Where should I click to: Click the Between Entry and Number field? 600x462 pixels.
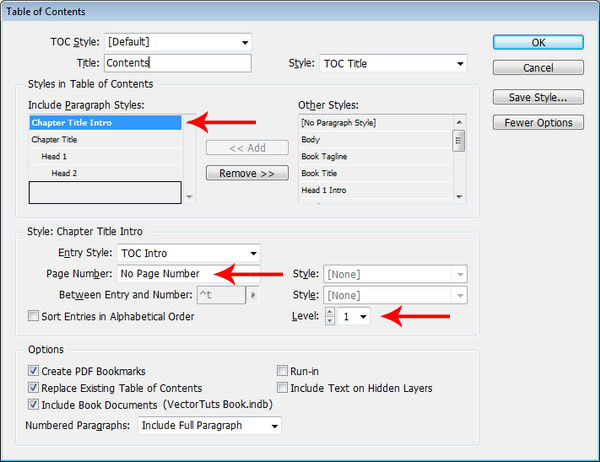tap(221, 295)
